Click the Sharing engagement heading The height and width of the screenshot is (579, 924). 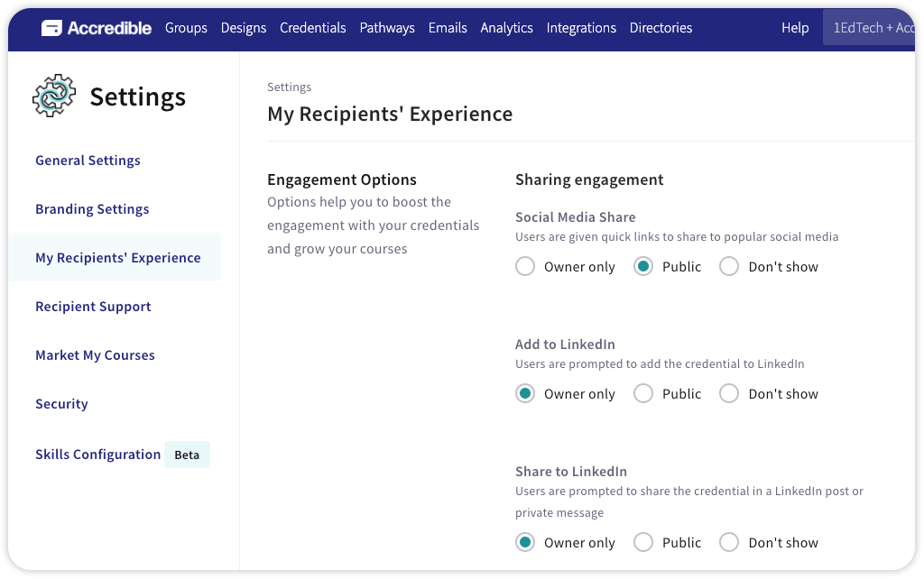[589, 179]
